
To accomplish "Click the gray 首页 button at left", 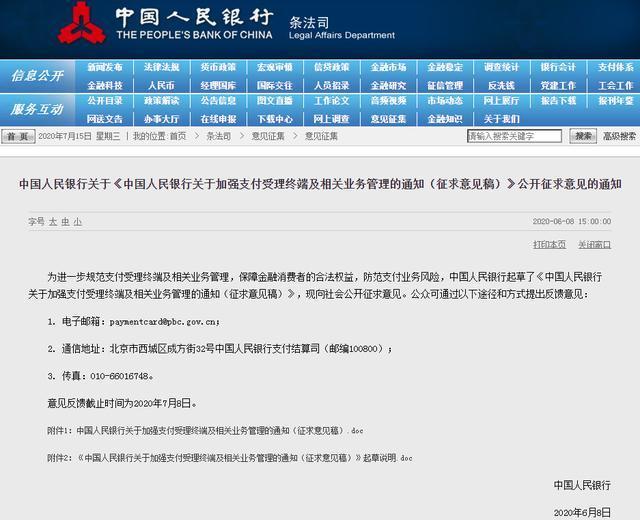I will (18, 136).
